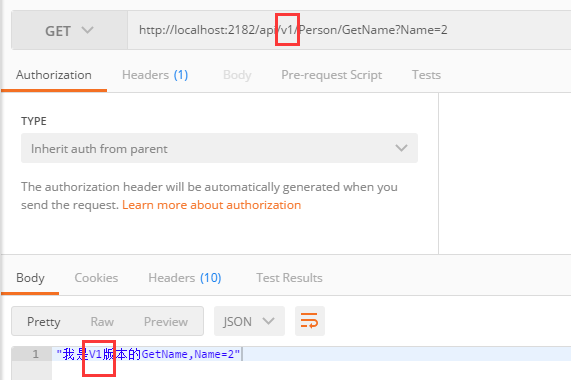571x380 pixels.
Task: Expand the Inherit auth from parent dropdown
Action: [219, 148]
